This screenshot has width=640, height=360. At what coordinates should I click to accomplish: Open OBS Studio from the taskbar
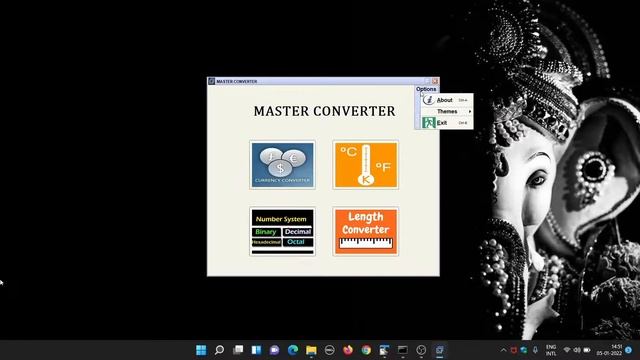421,350
